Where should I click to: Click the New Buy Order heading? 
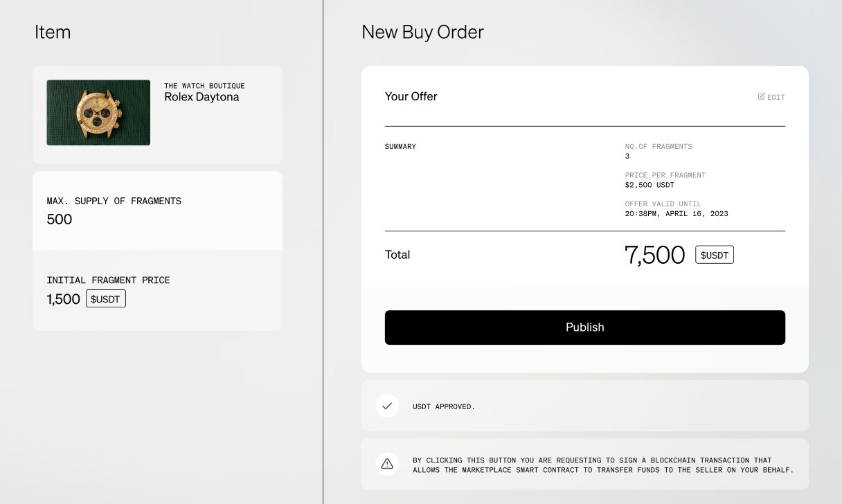click(x=422, y=32)
